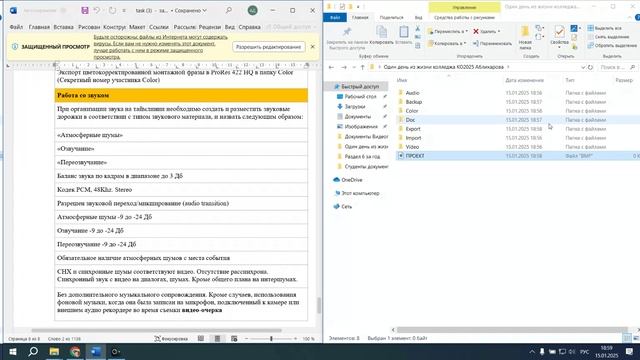
Task: Open the Файл tab in Explorer
Action: click(335, 18)
